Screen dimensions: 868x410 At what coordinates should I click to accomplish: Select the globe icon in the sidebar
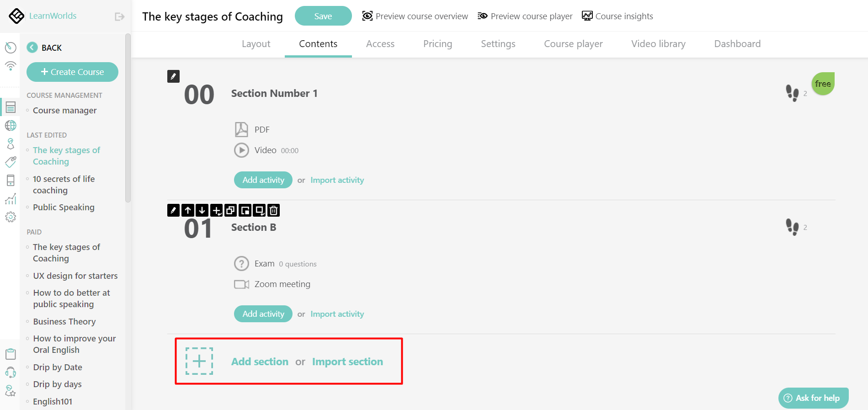pyautogui.click(x=10, y=125)
